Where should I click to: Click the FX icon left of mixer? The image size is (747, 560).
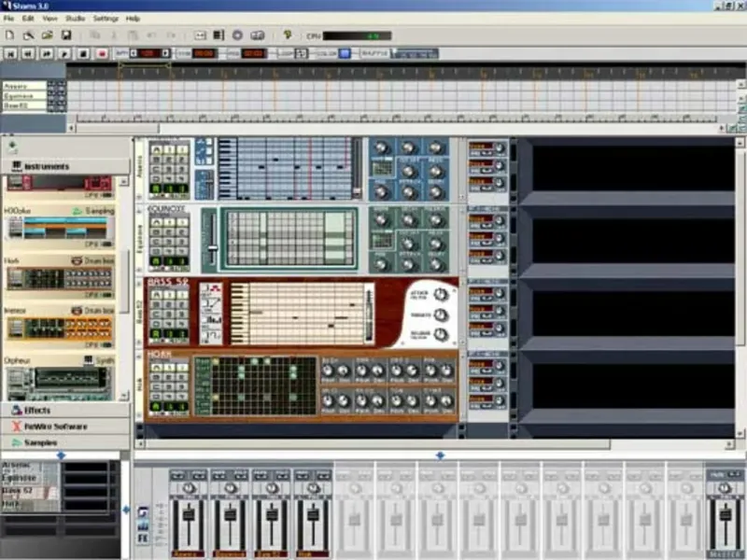pos(143,539)
